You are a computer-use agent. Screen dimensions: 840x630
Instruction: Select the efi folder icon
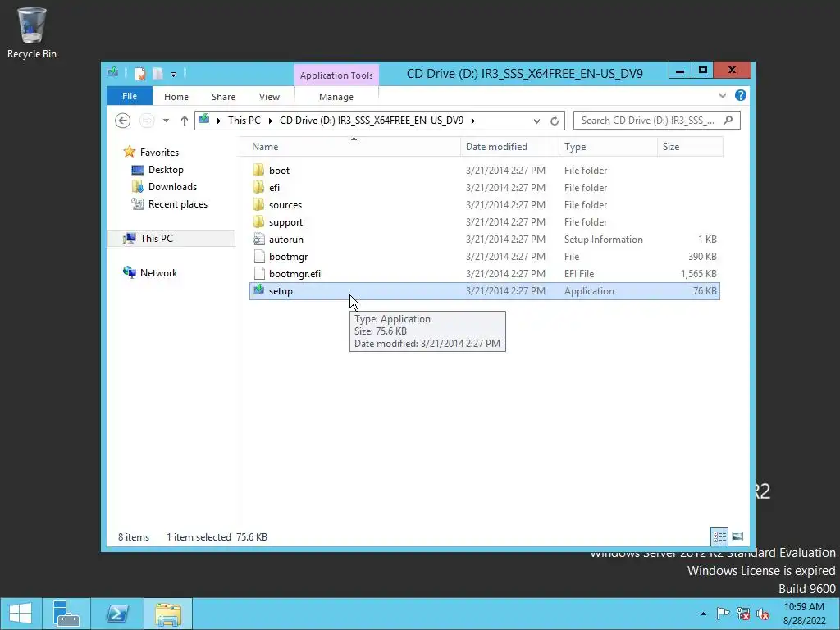tap(258, 188)
